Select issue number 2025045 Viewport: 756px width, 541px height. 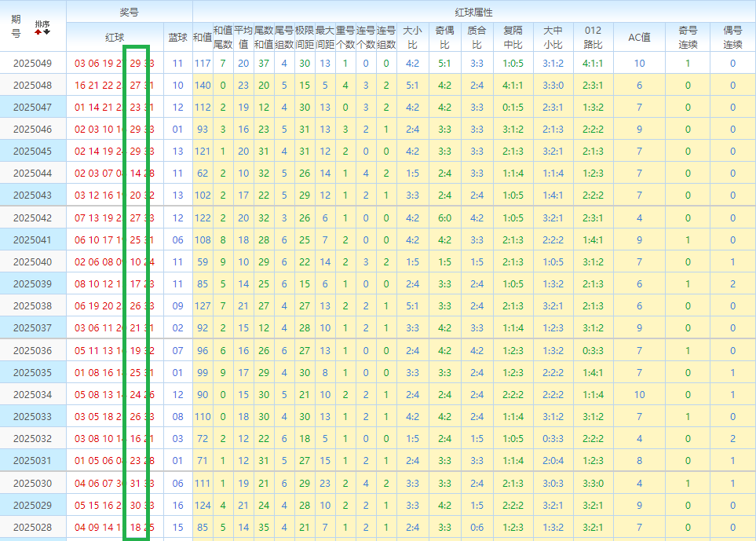point(32,151)
